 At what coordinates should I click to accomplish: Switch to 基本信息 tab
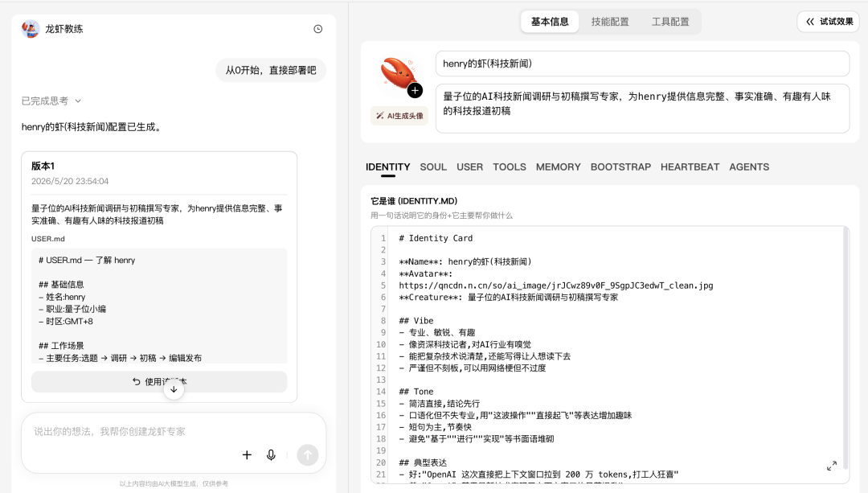[x=550, y=22]
